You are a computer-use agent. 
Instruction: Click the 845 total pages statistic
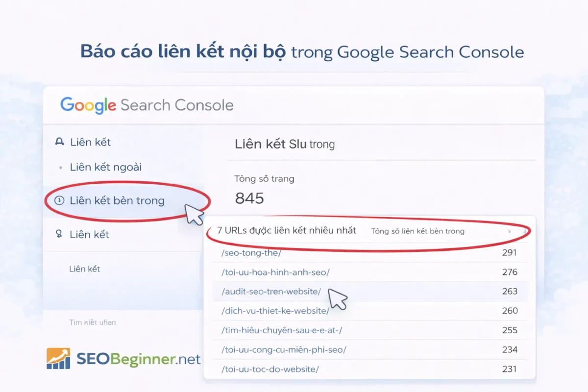pos(250,198)
